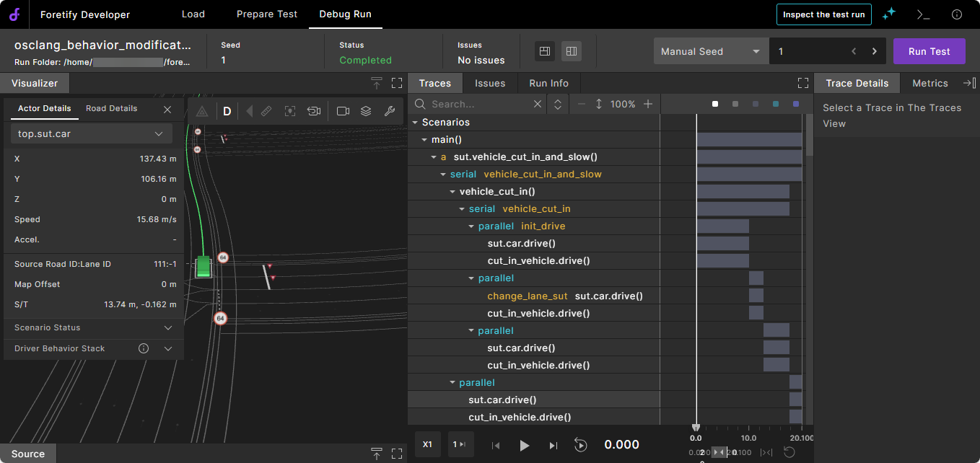
Task: Switch to the split-panel layout toggle
Action: pyautogui.click(x=545, y=51)
